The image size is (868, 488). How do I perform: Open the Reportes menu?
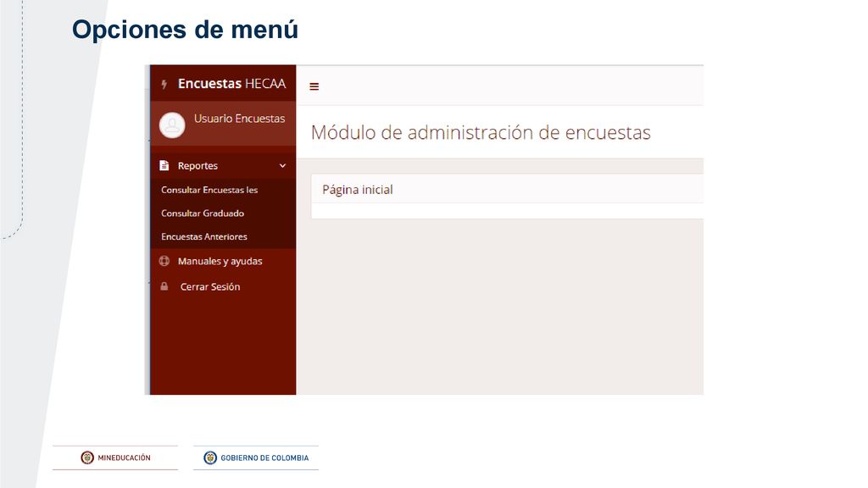click(x=223, y=165)
